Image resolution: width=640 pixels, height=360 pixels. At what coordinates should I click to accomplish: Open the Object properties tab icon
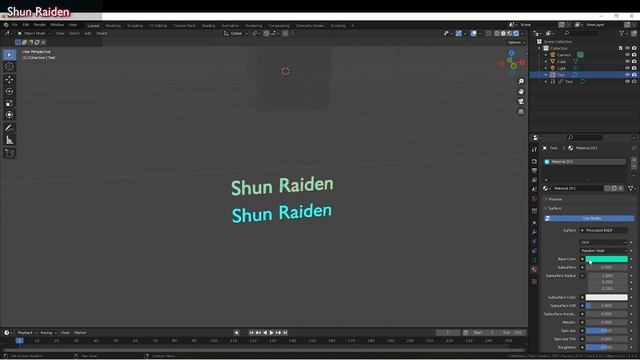point(534,222)
